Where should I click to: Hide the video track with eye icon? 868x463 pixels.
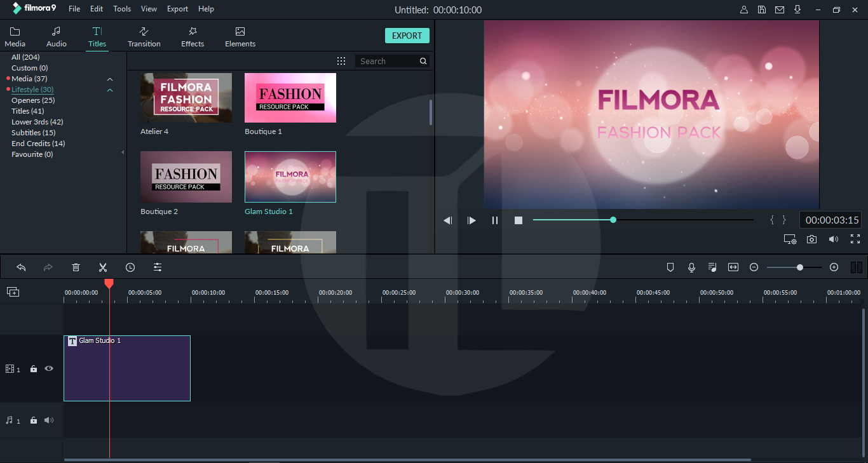[x=48, y=368]
